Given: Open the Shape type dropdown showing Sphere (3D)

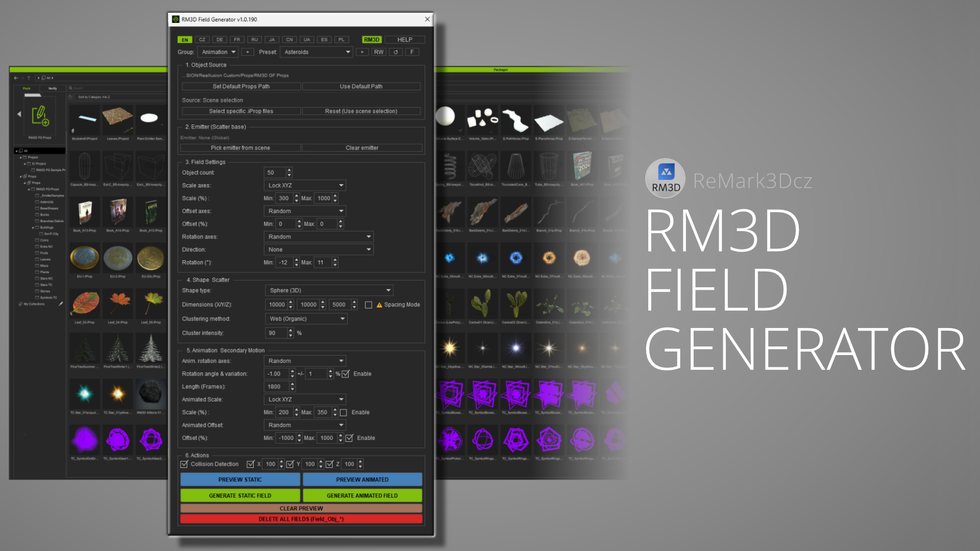Looking at the screenshot, I should coord(329,291).
